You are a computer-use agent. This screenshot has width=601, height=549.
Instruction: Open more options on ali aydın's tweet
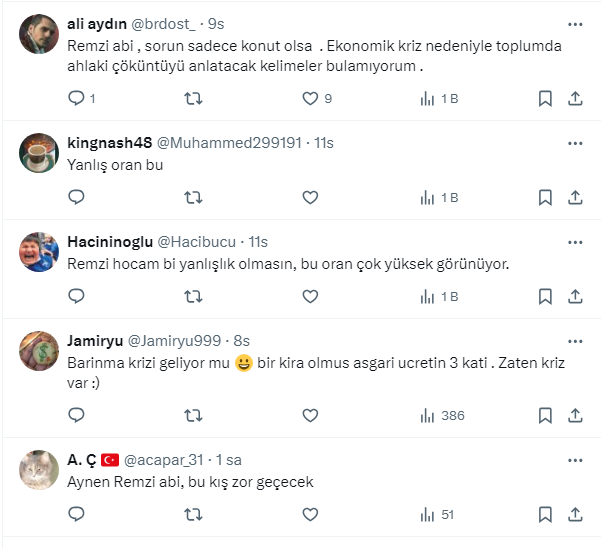click(575, 23)
